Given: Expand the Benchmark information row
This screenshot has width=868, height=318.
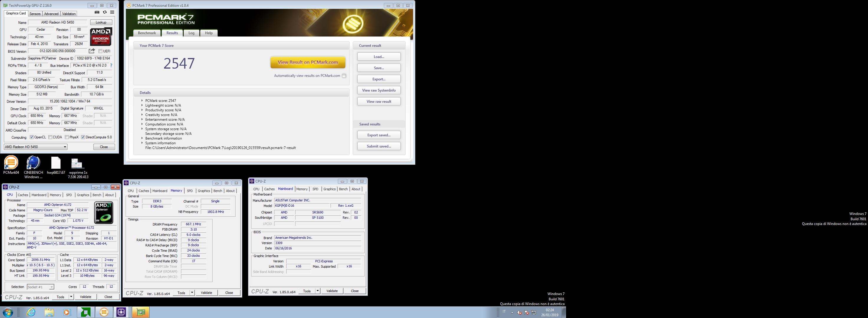Looking at the screenshot, I should click(x=142, y=138).
